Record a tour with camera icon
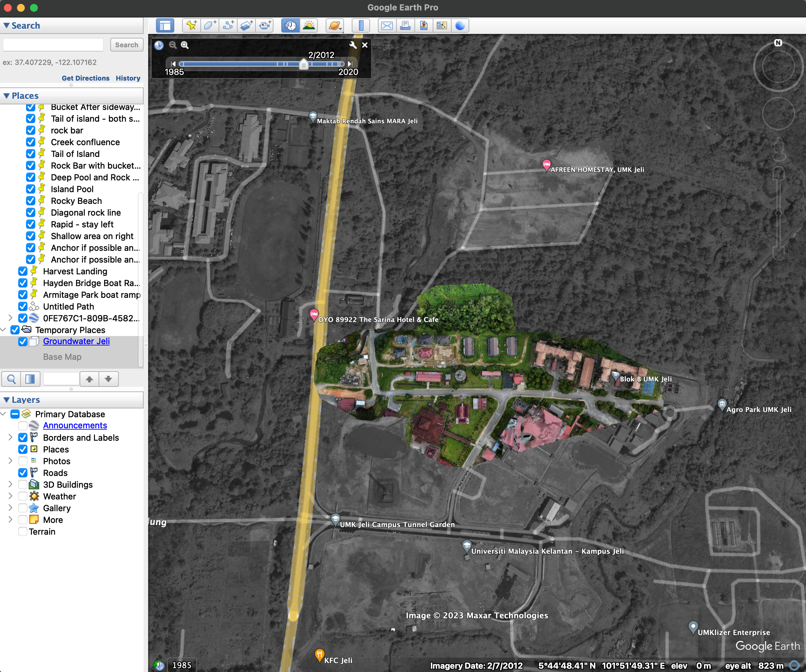This screenshot has height=672, width=806. coord(265,26)
